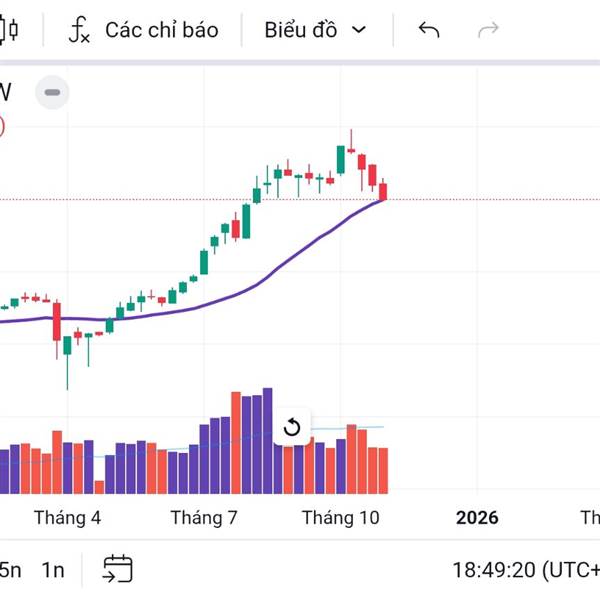600x600 pixels.
Task: Redo the chart action
Action: click(x=488, y=29)
